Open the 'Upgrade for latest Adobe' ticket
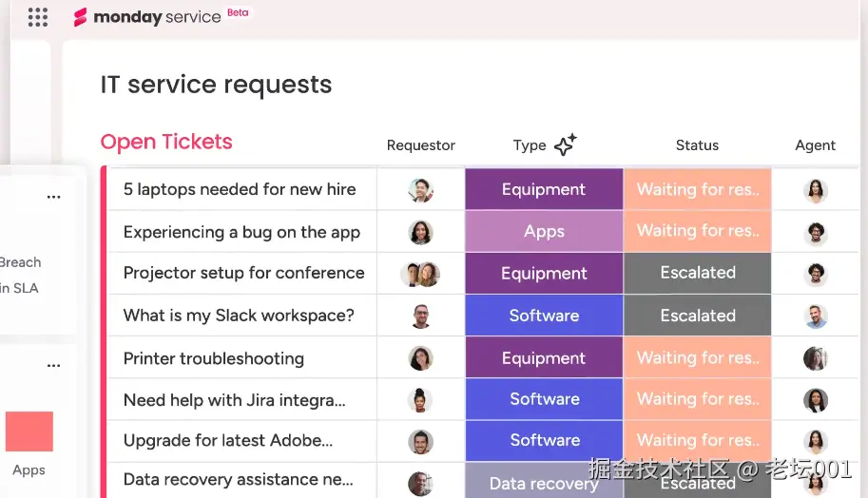868x498 pixels. [x=228, y=441]
